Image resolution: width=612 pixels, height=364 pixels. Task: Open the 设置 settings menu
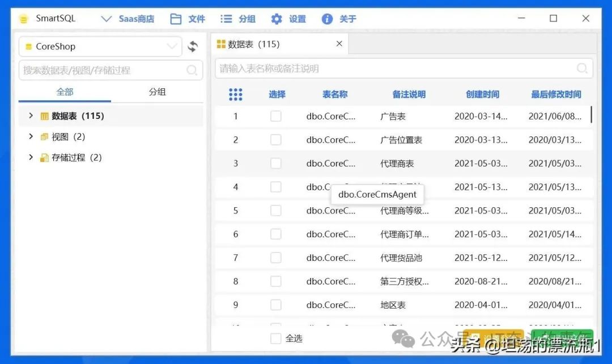(297, 19)
